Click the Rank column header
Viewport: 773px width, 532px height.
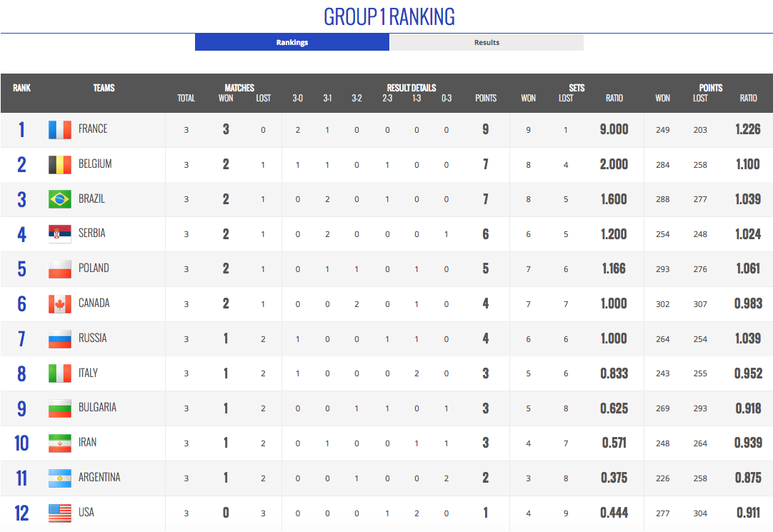tap(21, 88)
